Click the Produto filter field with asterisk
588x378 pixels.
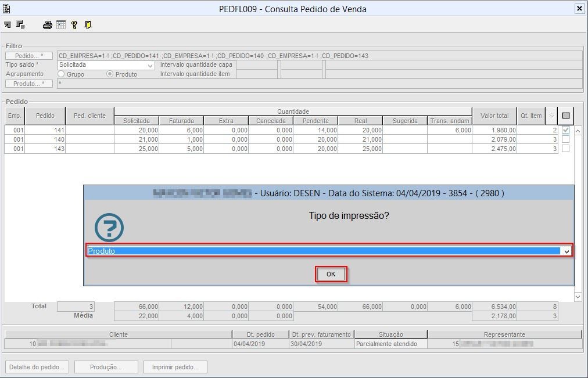click(x=320, y=84)
